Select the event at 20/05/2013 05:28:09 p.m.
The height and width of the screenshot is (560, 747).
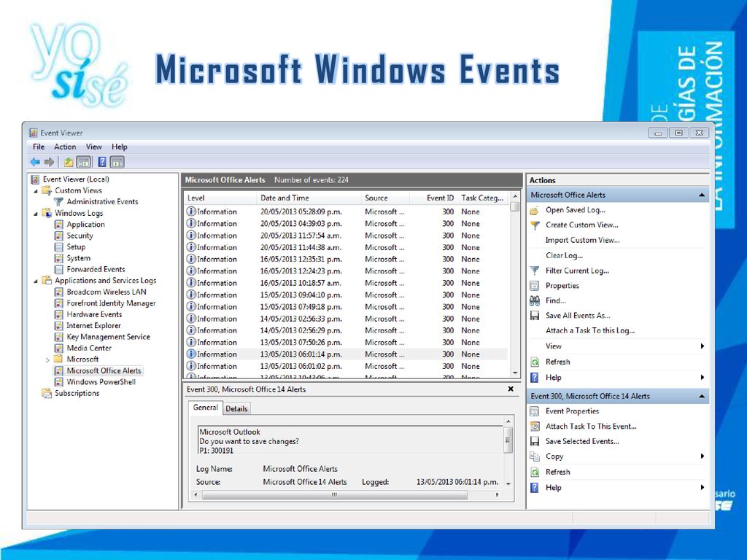click(x=347, y=211)
